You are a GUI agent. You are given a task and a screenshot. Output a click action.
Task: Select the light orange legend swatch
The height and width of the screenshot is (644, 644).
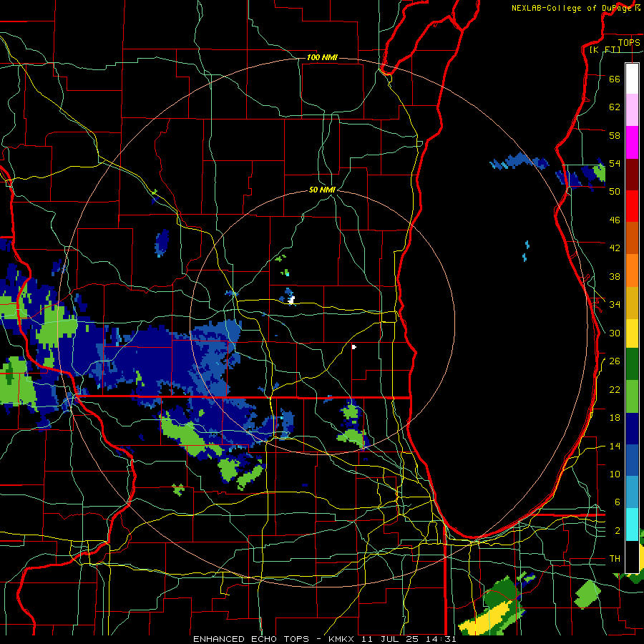click(x=632, y=270)
